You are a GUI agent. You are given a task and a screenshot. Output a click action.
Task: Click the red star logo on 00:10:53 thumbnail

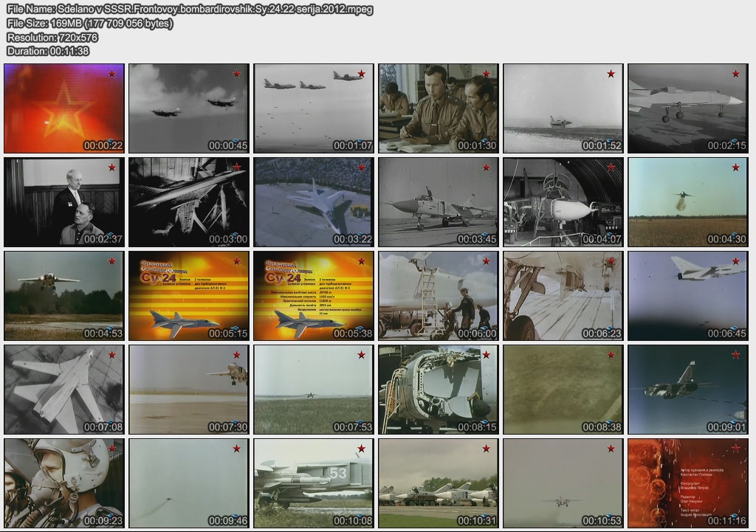point(611,449)
